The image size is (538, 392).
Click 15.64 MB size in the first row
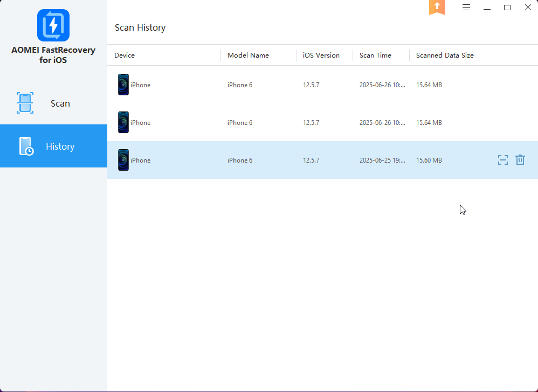coord(429,85)
